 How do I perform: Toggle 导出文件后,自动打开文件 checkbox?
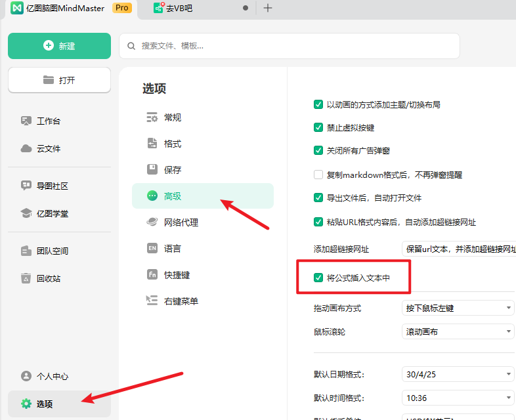(318, 198)
